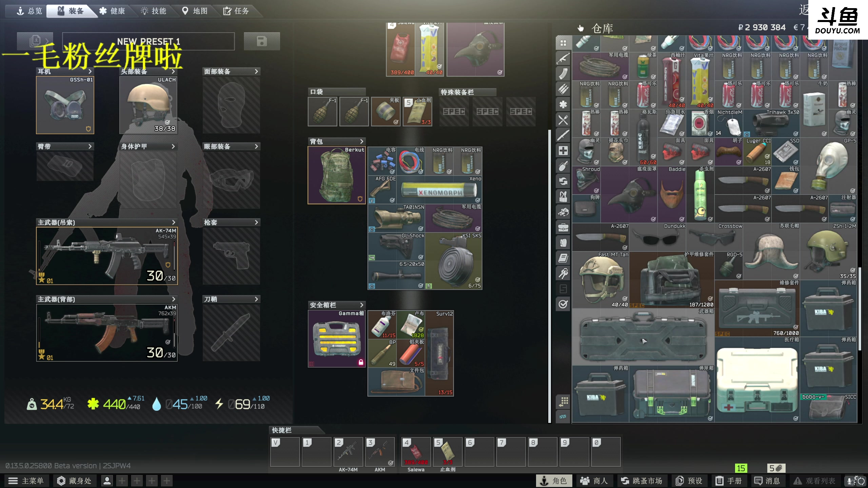Open the 预设 presets screen
This screenshot has height=488, width=868.
click(689, 481)
